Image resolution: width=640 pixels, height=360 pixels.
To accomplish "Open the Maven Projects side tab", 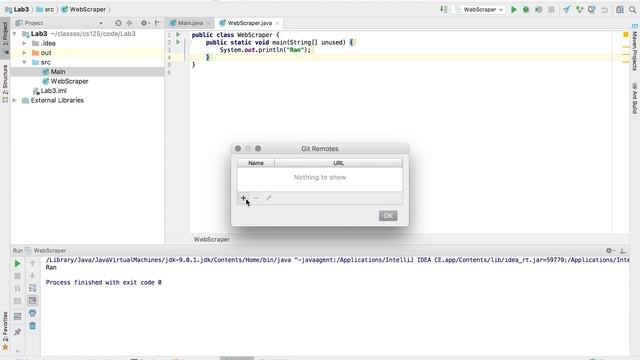I will pyautogui.click(x=635, y=48).
